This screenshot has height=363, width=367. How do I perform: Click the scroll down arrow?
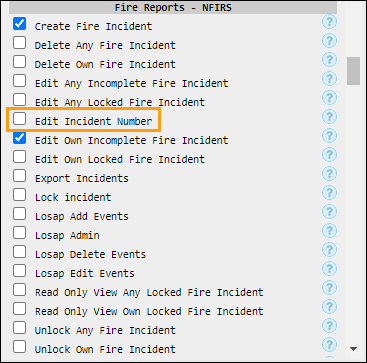click(x=353, y=349)
